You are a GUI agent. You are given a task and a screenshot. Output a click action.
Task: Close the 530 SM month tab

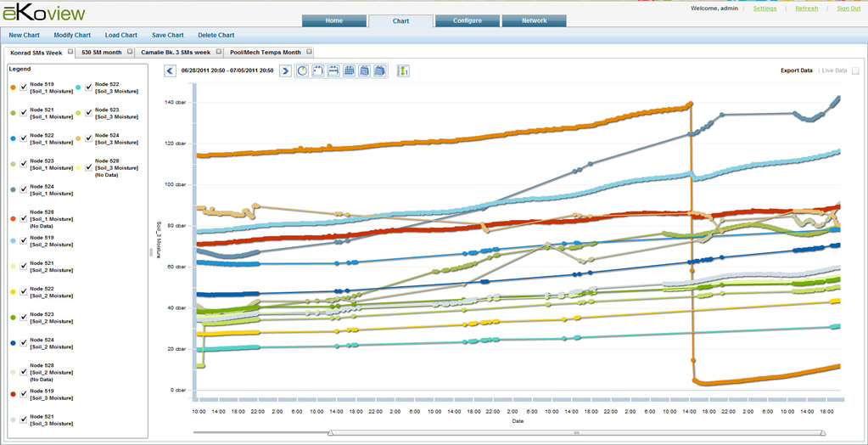click(x=130, y=52)
